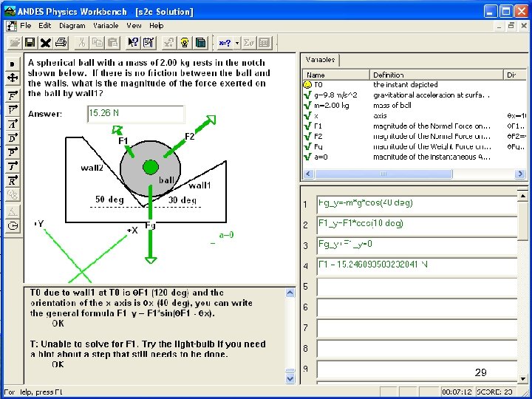Select the Relative position R tool
532x399 pixels.
(x=13, y=180)
